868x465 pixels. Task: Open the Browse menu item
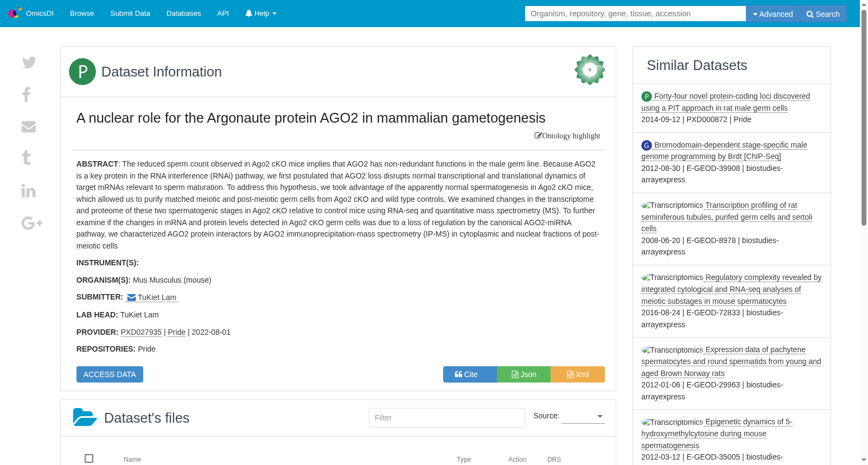pyautogui.click(x=82, y=14)
